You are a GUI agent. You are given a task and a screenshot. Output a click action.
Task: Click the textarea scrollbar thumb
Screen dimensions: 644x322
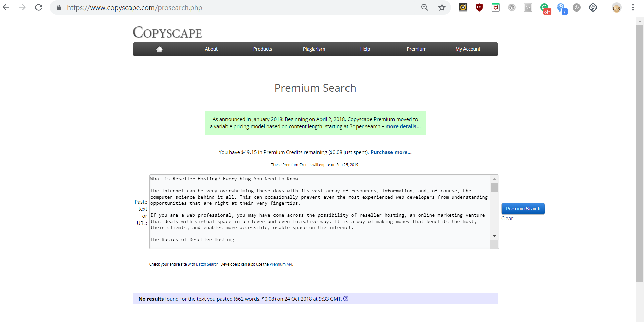point(494,187)
